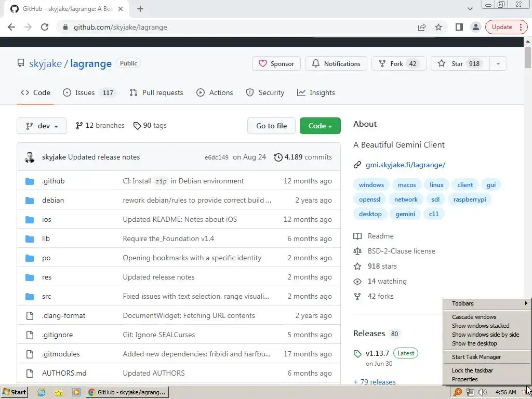Expand the green Code dropdown
Screen dimensions: 532x399
(320, 126)
